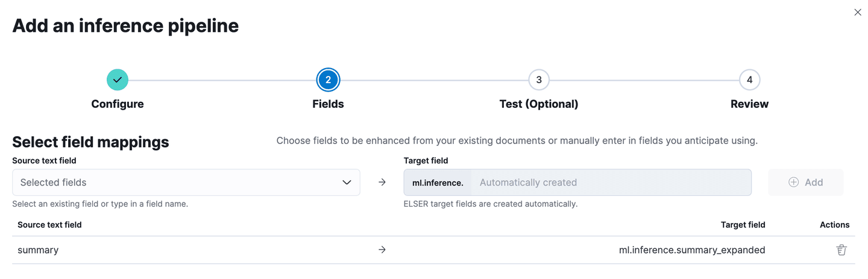Click the Configure step checkmark circle
This screenshot has width=868, height=279.
click(118, 80)
